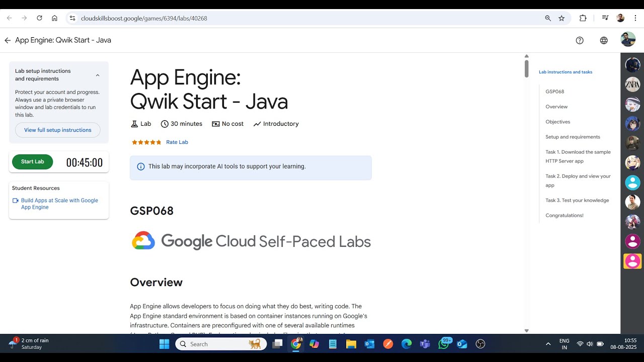Screen dimensions: 644x362
Task: Open the Copilot taskbar icon
Action: [x=314, y=344]
